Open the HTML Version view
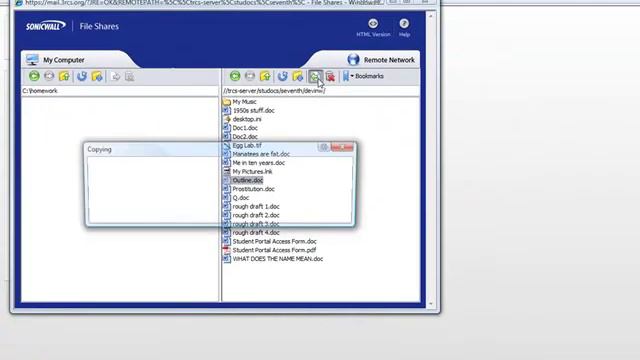This screenshot has height=360, width=640. [373, 28]
